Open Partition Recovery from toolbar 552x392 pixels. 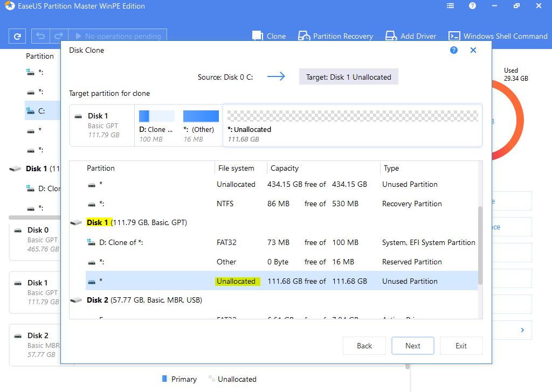[x=336, y=36]
